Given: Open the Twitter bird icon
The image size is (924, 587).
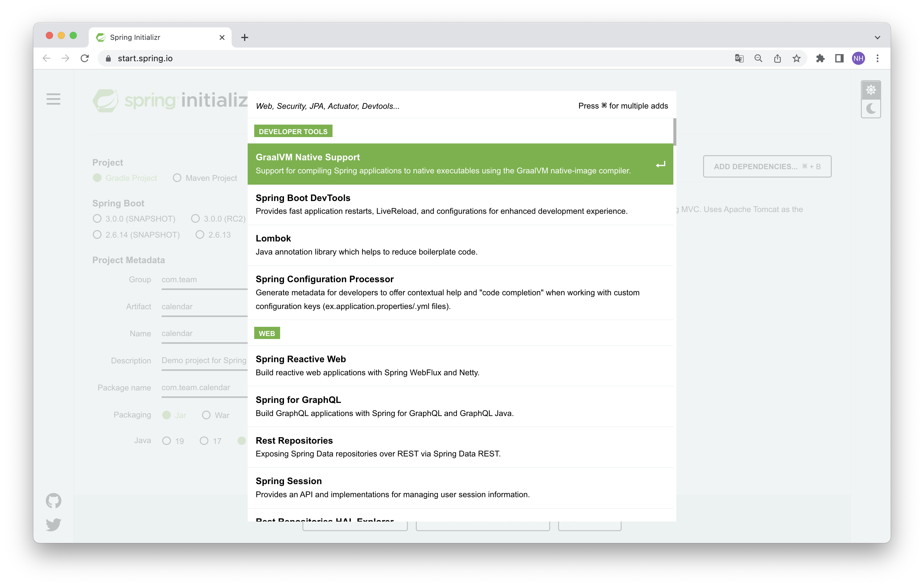Looking at the screenshot, I should click(x=53, y=524).
